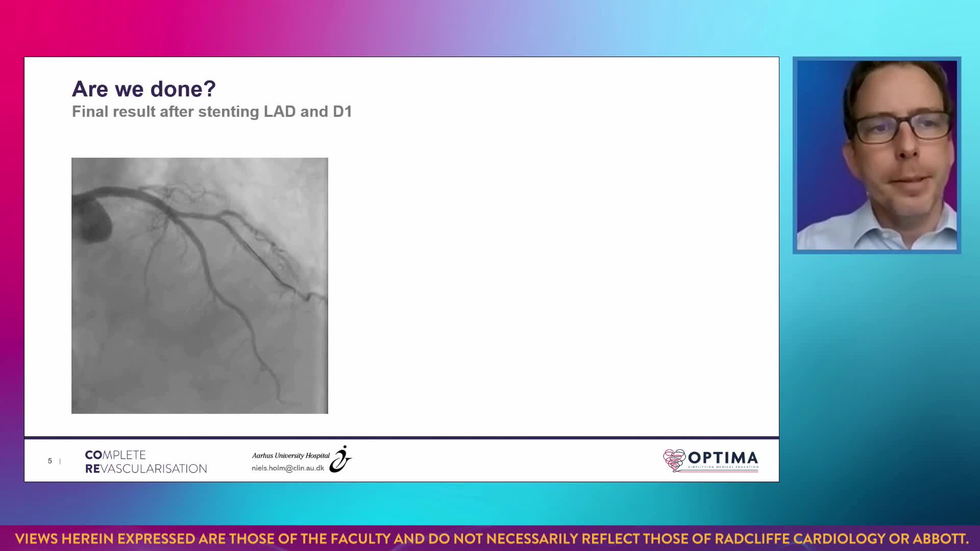Click the Complete Revascularisation logo
The image size is (980, 551).
coord(145,461)
